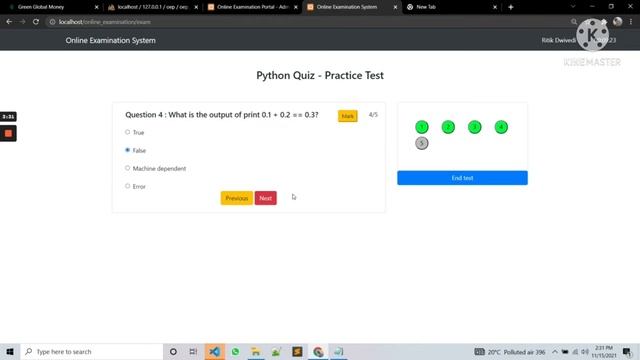Open the Chrome profile avatar

[x=618, y=22]
